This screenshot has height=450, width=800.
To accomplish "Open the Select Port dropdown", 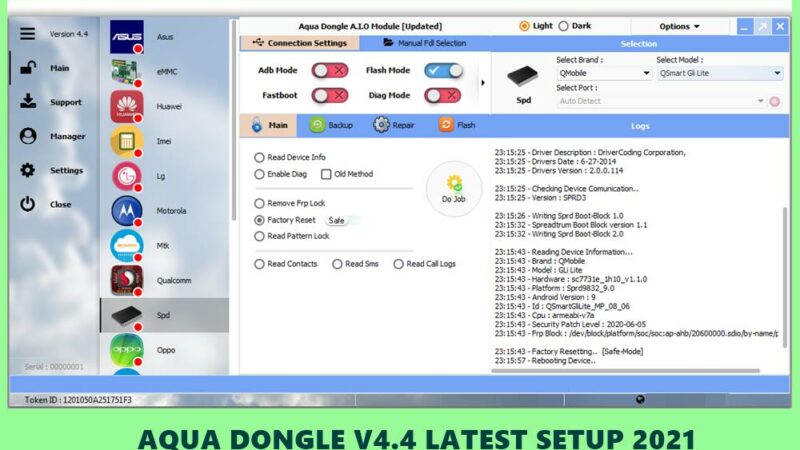I will point(661,101).
